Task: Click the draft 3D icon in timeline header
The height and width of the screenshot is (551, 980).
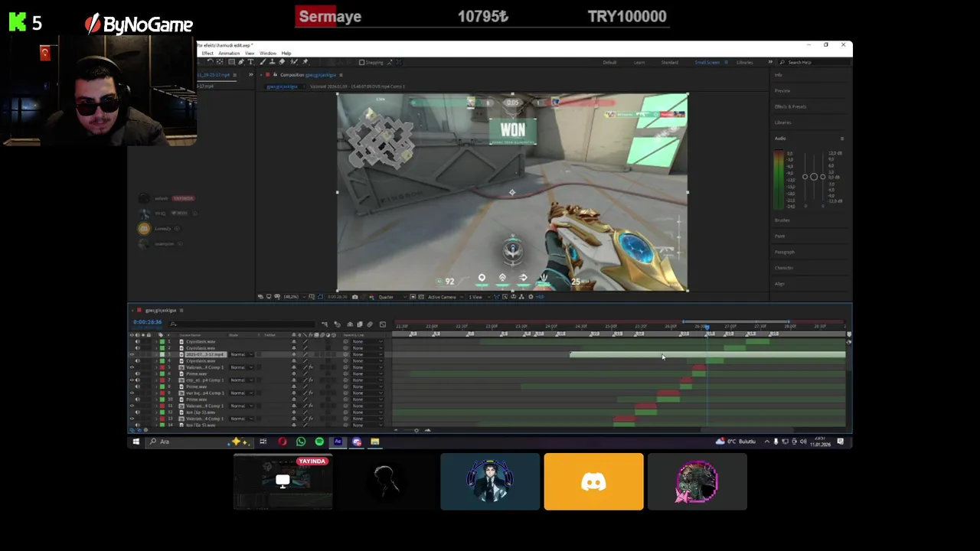Action: 337,324
